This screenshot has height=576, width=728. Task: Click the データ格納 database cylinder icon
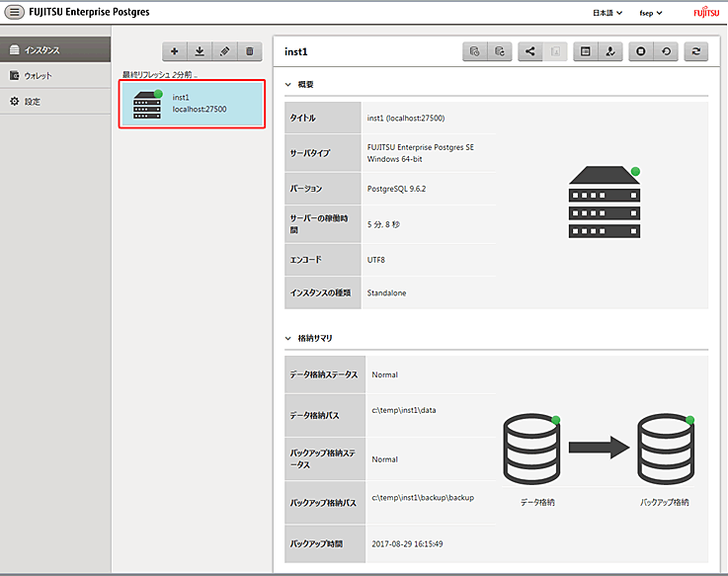coord(531,449)
